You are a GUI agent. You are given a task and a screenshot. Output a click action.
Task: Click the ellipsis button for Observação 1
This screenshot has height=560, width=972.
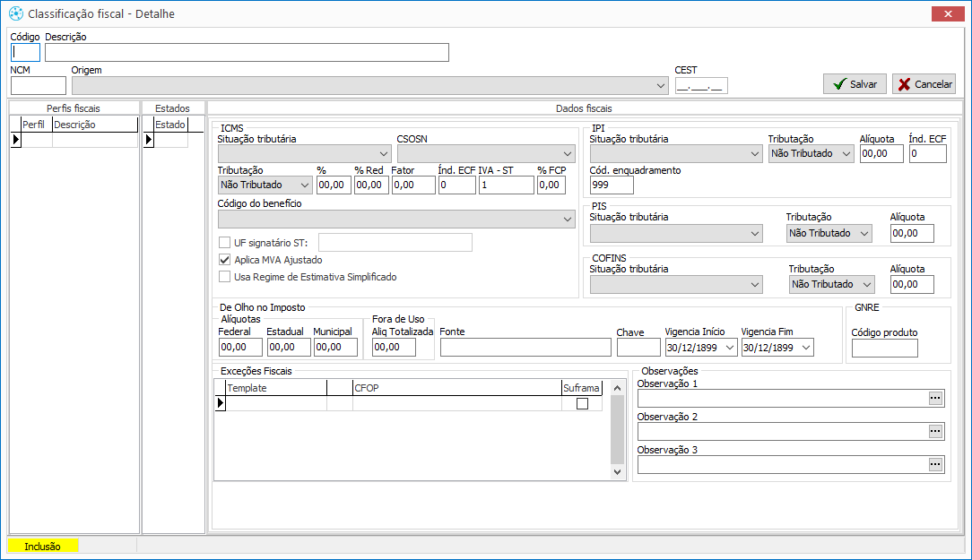point(935,399)
